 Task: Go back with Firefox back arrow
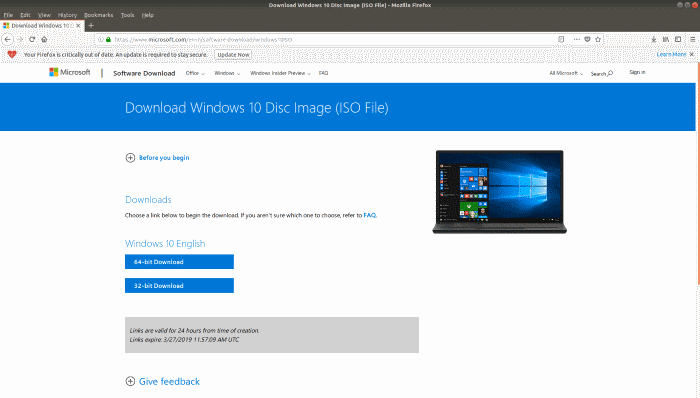click(x=8, y=39)
